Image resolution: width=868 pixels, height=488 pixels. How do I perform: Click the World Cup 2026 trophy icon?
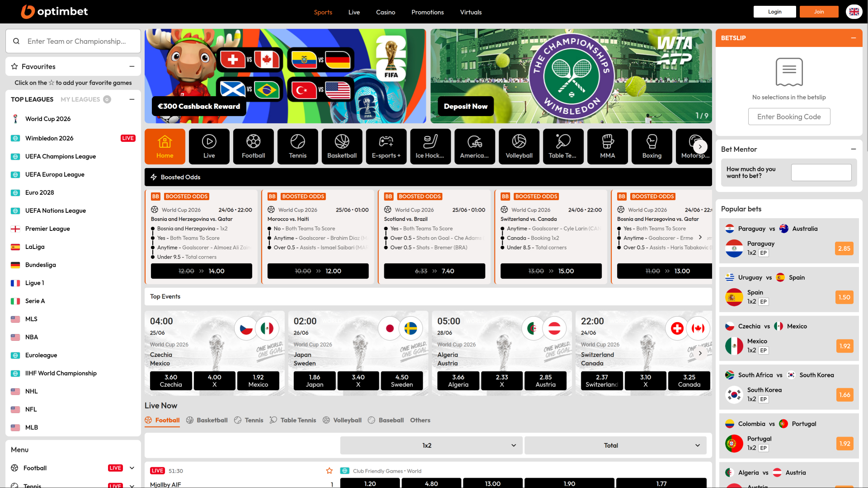[15, 119]
